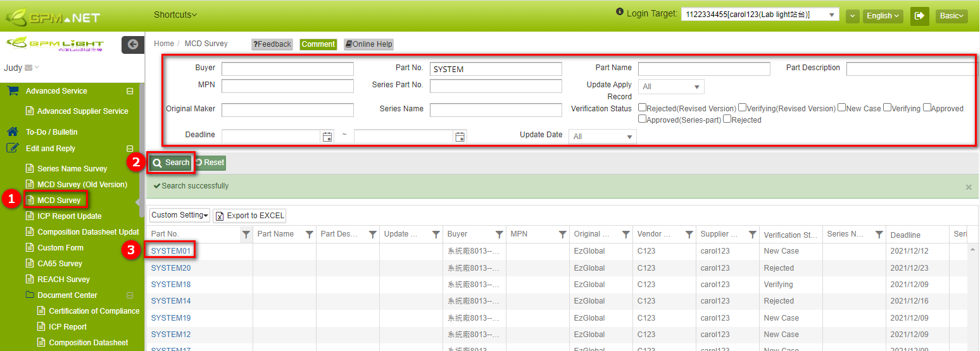This screenshot has width=980, height=351.
Task: Open CA65 Survey in sidebar
Action: tap(60, 264)
